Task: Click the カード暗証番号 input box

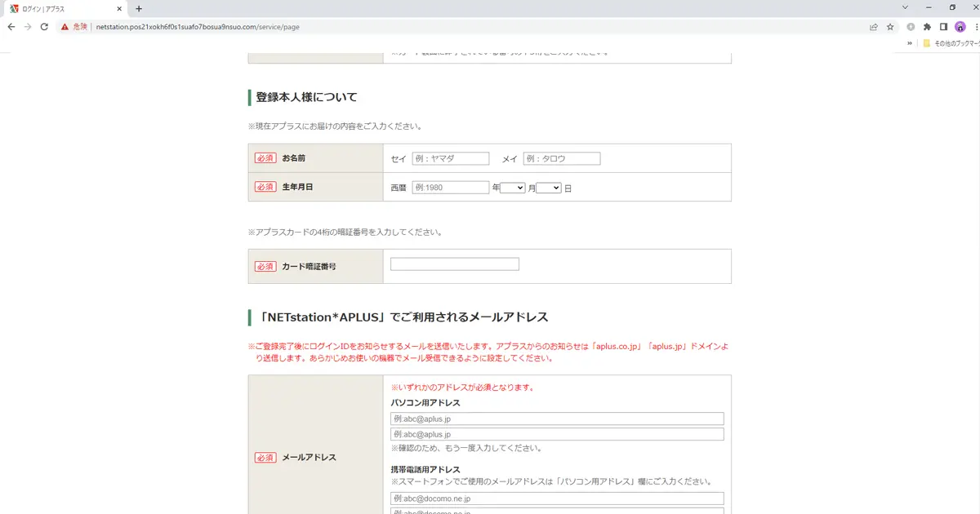Action: [x=454, y=264]
